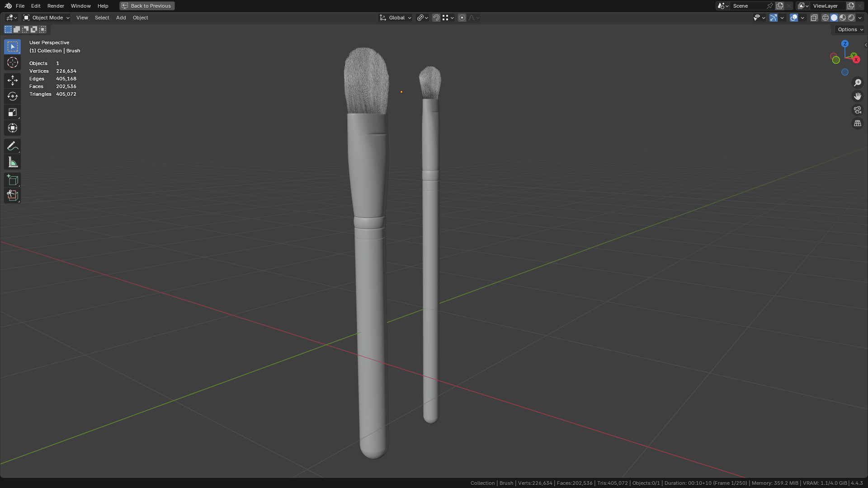The height and width of the screenshot is (488, 868).
Task: Set selection mode to Intersect
Action: coord(42,29)
